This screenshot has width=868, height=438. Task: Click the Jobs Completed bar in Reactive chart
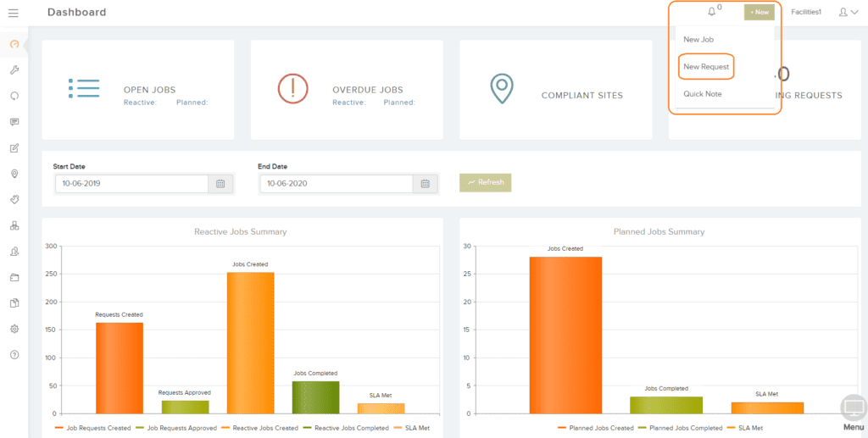click(315, 397)
